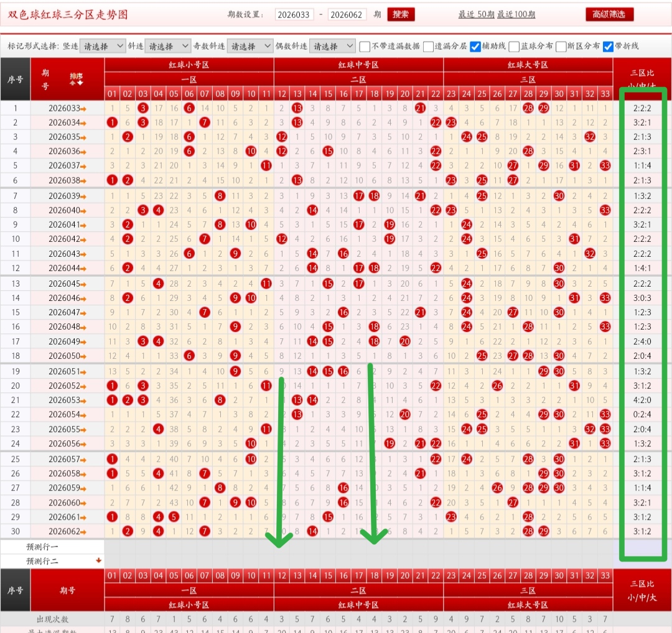Click red ball 33 in row 2026037

(605, 165)
